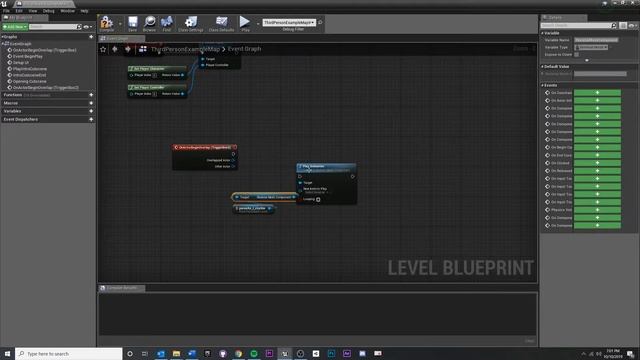
Task: Select the red OnActorBeginOverlap event node
Action: pyautogui.click(x=205, y=147)
